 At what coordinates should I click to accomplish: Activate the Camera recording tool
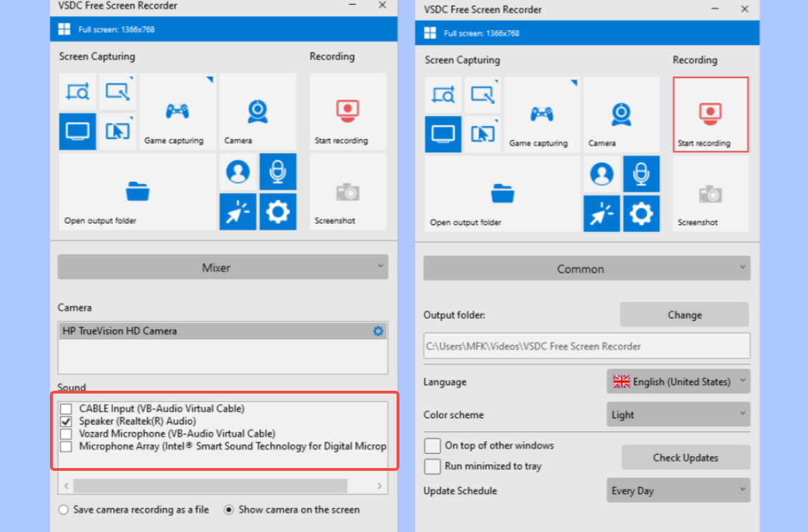257,111
